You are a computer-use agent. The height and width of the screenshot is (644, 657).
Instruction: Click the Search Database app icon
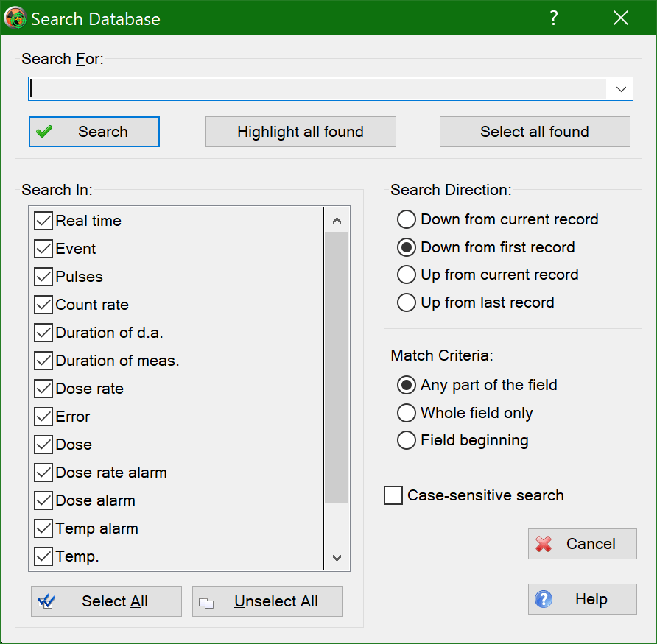click(15, 18)
